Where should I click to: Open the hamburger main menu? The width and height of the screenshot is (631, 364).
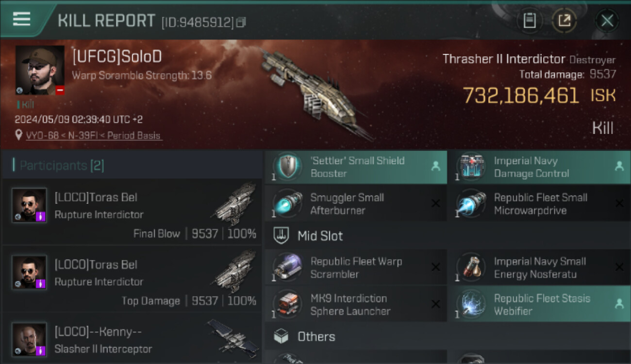pyautogui.click(x=22, y=19)
